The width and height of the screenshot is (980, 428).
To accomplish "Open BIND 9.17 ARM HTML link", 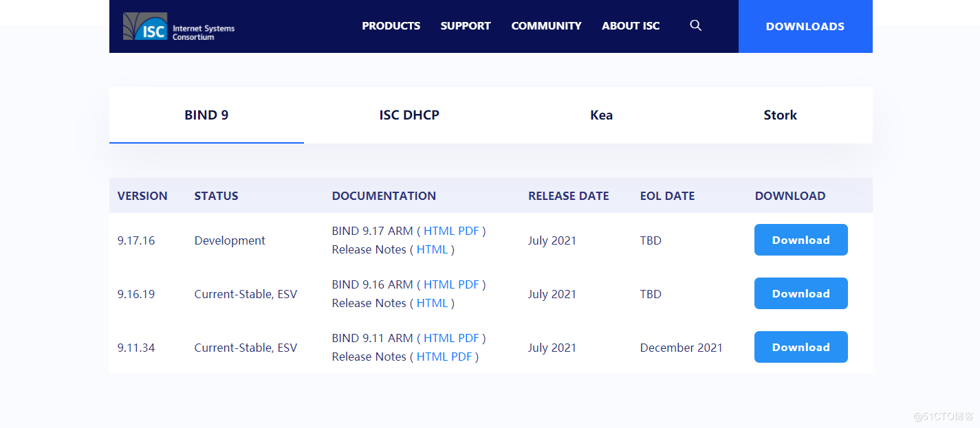I will click(439, 231).
